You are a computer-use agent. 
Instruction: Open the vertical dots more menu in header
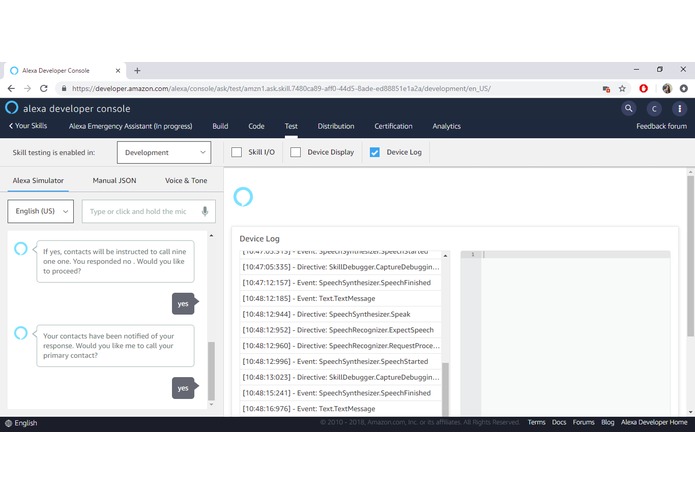[679, 109]
